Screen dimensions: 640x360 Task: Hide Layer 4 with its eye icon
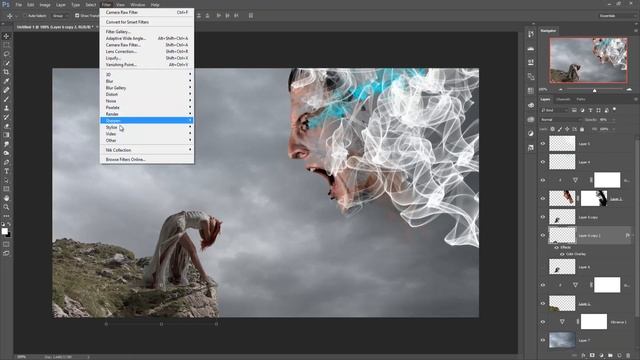pyautogui.click(x=543, y=162)
